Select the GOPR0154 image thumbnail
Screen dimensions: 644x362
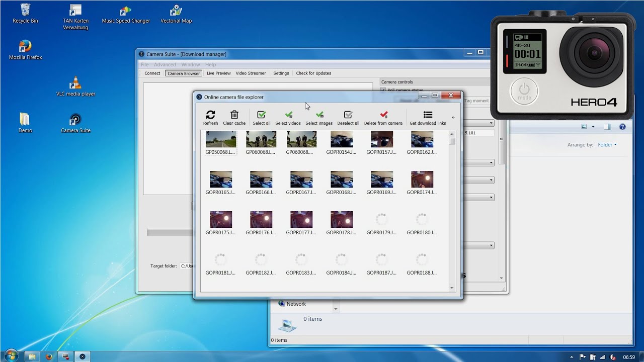click(x=342, y=139)
